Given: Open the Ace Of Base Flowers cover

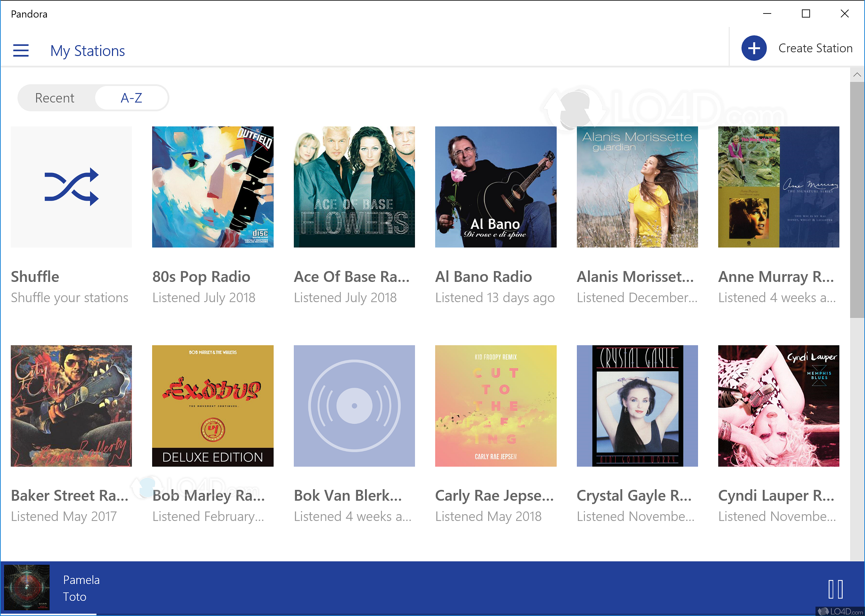Looking at the screenshot, I should pos(354,187).
